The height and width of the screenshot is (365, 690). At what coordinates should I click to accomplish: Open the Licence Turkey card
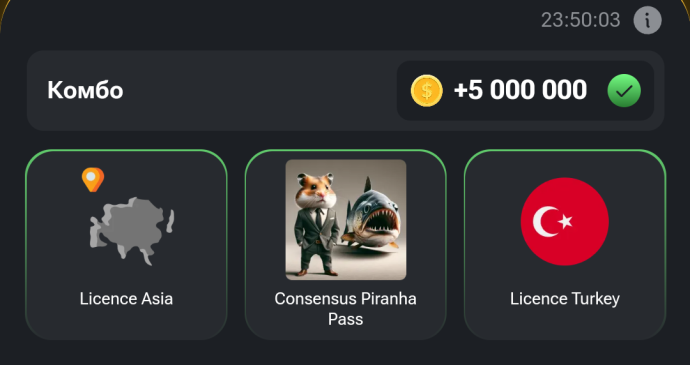pyautogui.click(x=565, y=245)
